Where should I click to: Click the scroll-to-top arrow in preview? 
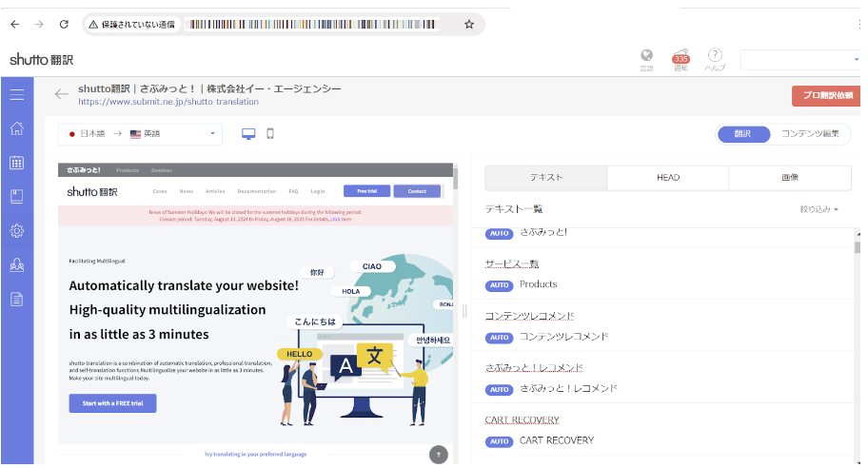439,455
